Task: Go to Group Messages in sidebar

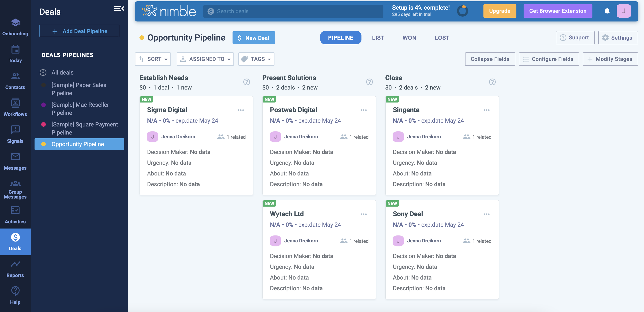Action: point(15,189)
